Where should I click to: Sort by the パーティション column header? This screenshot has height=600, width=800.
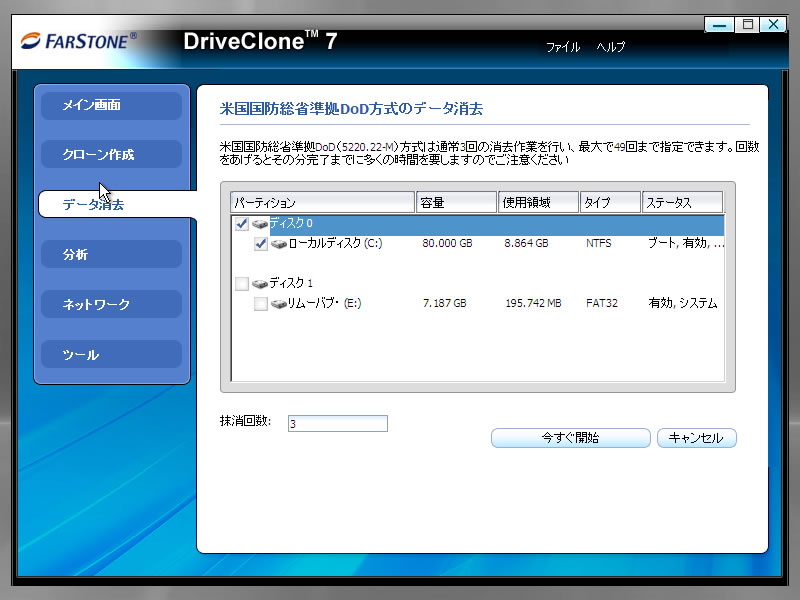(x=322, y=203)
